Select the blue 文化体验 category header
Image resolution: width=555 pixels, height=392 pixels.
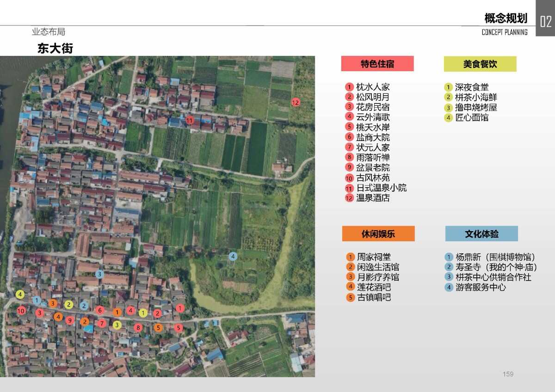[481, 234]
